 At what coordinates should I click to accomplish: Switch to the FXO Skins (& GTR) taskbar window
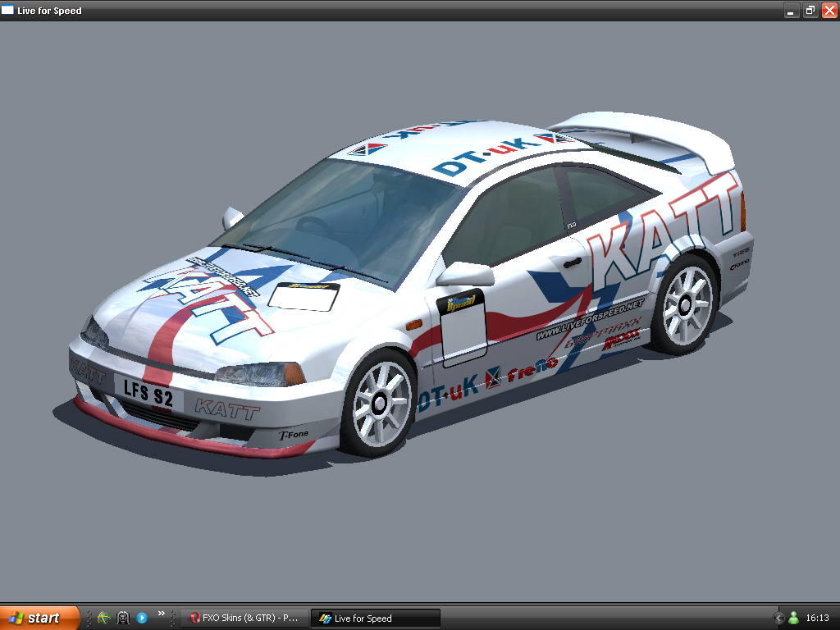(x=244, y=618)
